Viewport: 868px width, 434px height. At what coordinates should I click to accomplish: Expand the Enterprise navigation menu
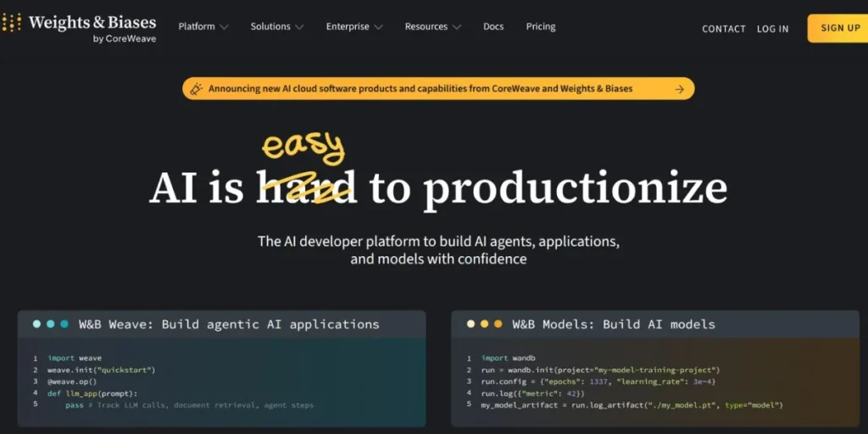pyautogui.click(x=354, y=27)
